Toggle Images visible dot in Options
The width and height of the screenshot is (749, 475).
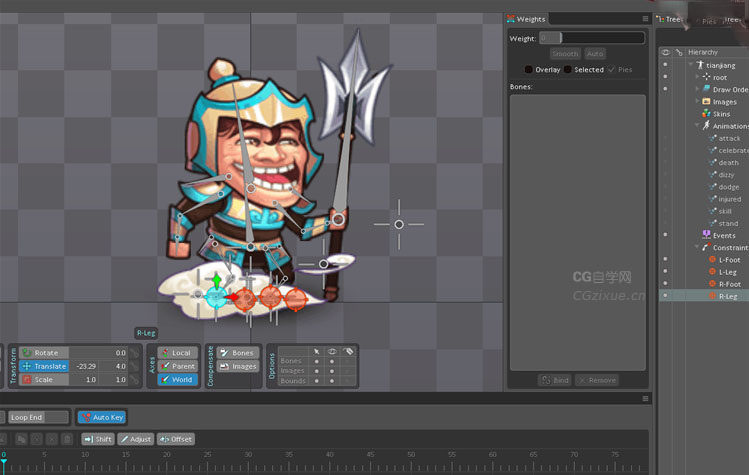pyautogui.click(x=332, y=371)
